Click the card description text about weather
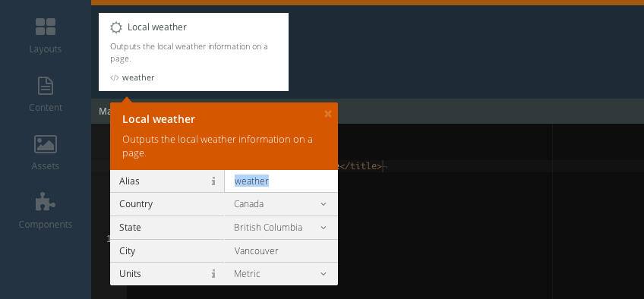 pos(189,52)
